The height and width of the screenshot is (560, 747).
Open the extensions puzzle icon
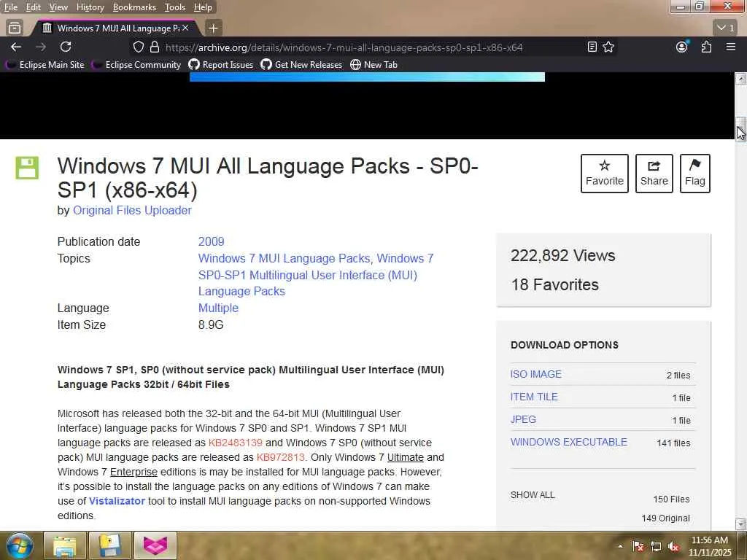tap(706, 47)
